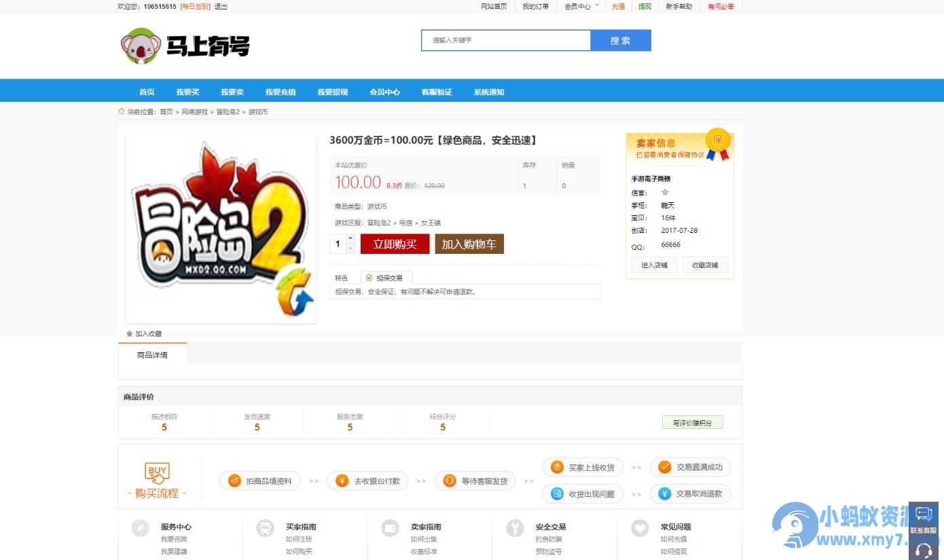Click the orange 充值 top link
The image size is (944, 560).
click(618, 6)
